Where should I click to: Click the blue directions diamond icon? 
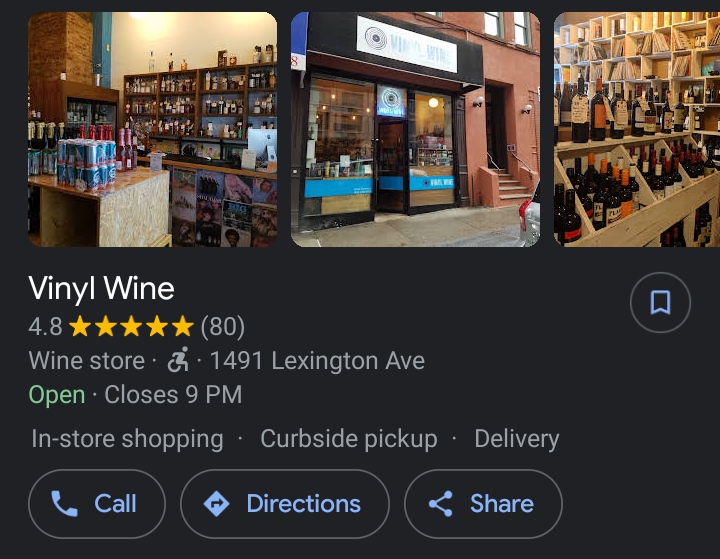coord(217,503)
